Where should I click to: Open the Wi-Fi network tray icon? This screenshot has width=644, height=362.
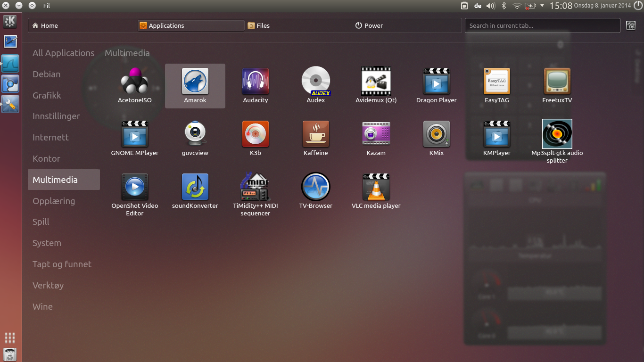pos(517,6)
